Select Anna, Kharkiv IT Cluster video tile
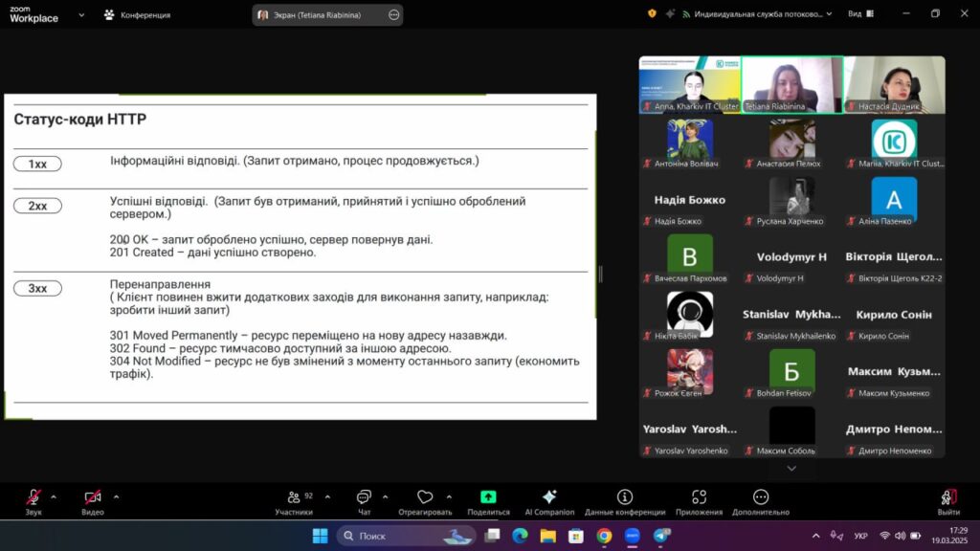The width and height of the screenshot is (980, 551). pos(690,85)
